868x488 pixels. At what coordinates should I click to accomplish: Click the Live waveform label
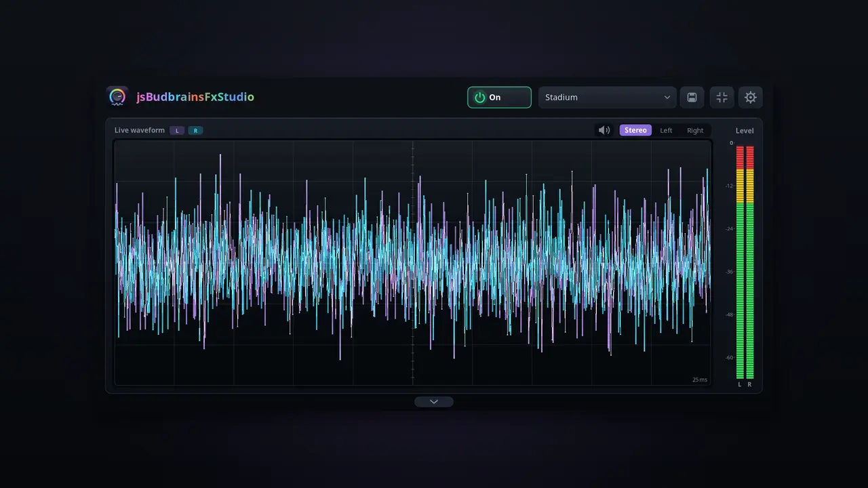pos(140,130)
